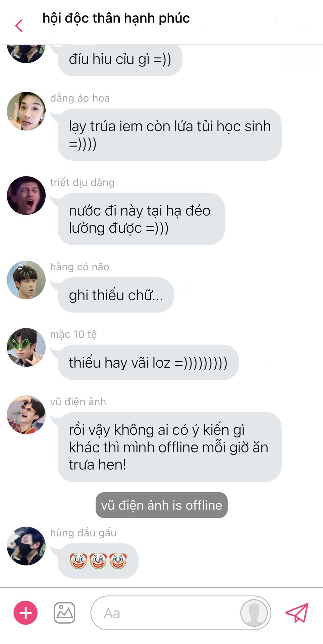Open vũ điện ảnh's profile avatar
The image size is (323, 644).
[x=26, y=415]
